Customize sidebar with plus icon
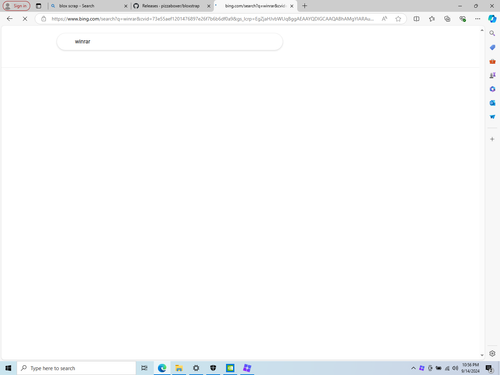500x375 pixels. pos(492,139)
